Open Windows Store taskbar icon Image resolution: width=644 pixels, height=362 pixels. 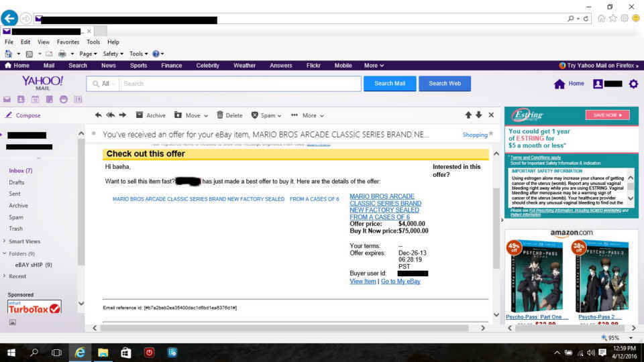pos(125,353)
